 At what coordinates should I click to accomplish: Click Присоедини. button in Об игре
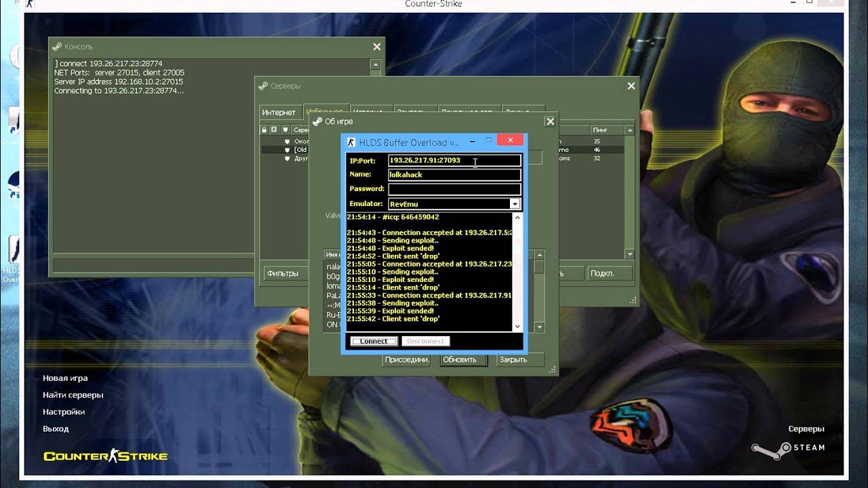(x=407, y=359)
